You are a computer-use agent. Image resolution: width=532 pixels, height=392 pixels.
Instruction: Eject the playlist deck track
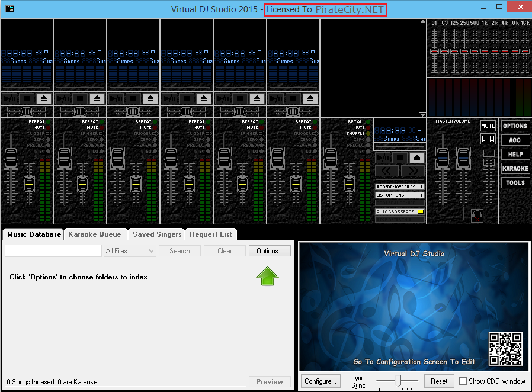click(417, 158)
